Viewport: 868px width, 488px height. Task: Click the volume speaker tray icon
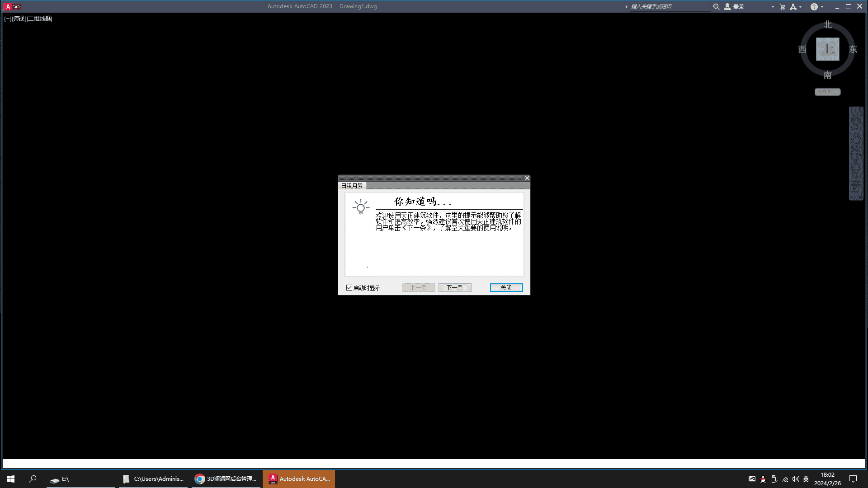(x=795, y=479)
